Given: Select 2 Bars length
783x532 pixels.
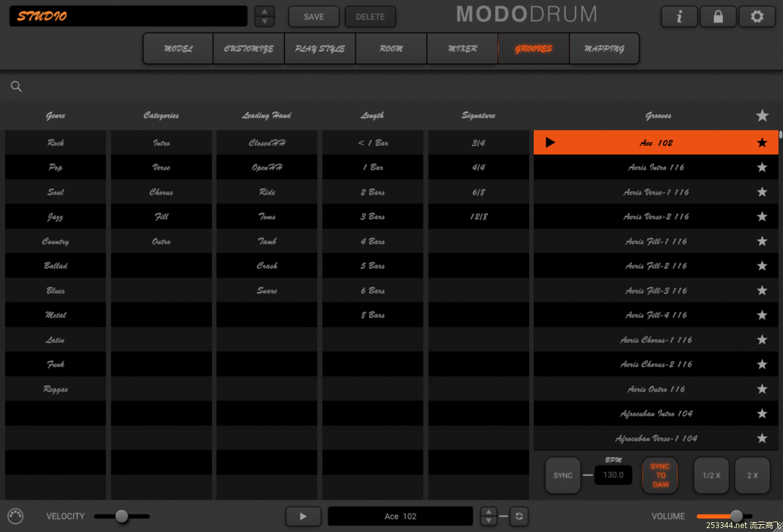Looking at the screenshot, I should (x=373, y=192).
